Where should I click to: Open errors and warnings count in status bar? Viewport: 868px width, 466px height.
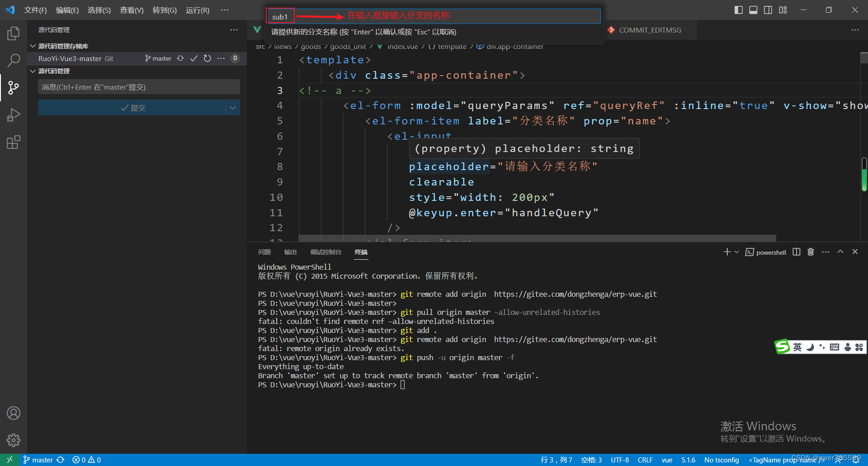pos(87,460)
